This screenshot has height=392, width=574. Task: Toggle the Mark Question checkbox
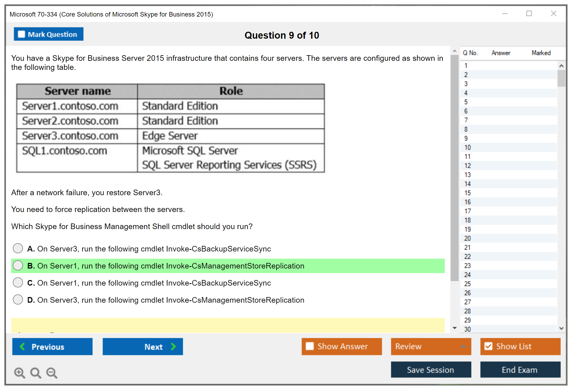pos(22,34)
